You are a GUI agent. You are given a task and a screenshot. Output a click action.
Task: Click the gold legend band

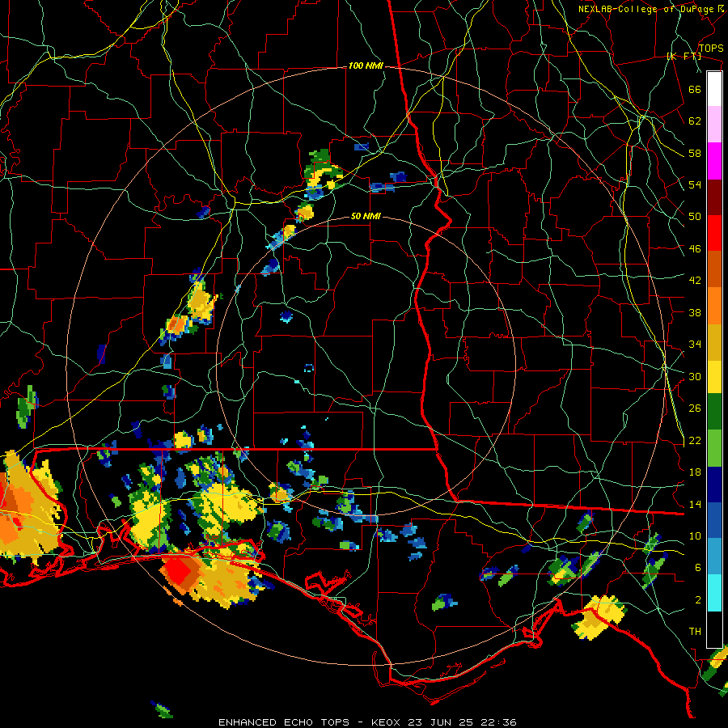714,342
